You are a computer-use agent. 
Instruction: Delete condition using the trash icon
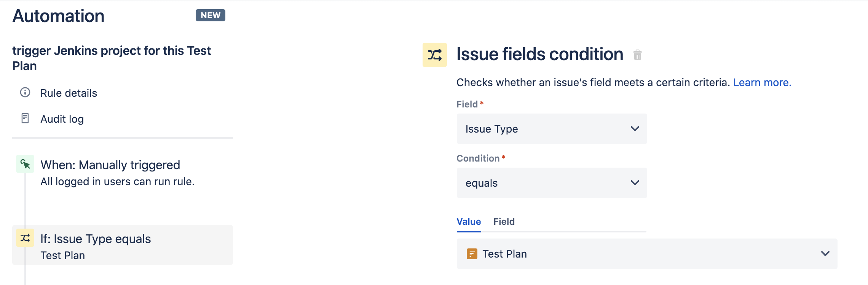coord(637,55)
